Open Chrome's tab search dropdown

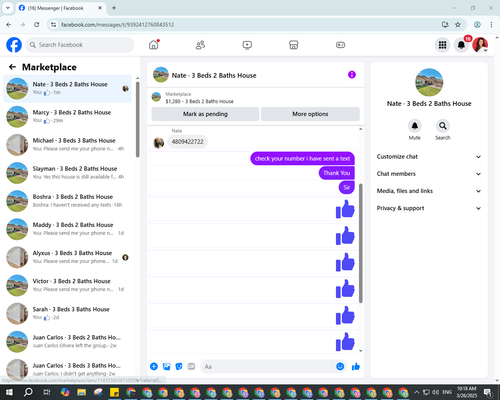coord(8,8)
